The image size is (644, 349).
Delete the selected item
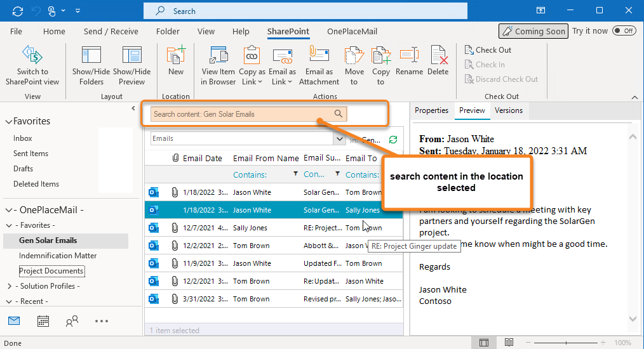[x=438, y=61]
